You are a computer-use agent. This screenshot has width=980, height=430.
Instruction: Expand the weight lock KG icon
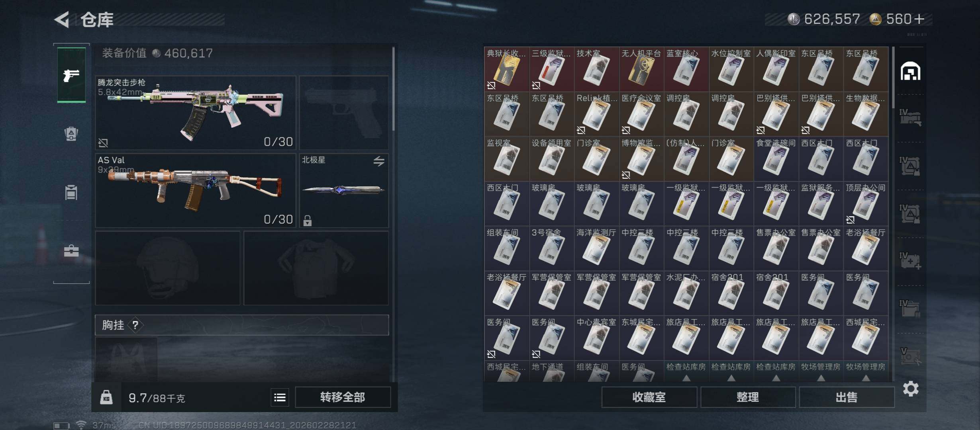(106, 397)
